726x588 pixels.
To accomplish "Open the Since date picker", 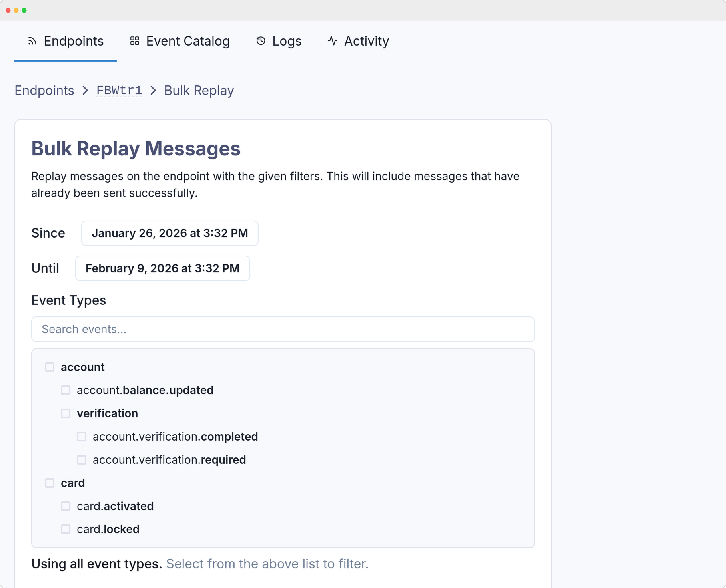I will 170,233.
